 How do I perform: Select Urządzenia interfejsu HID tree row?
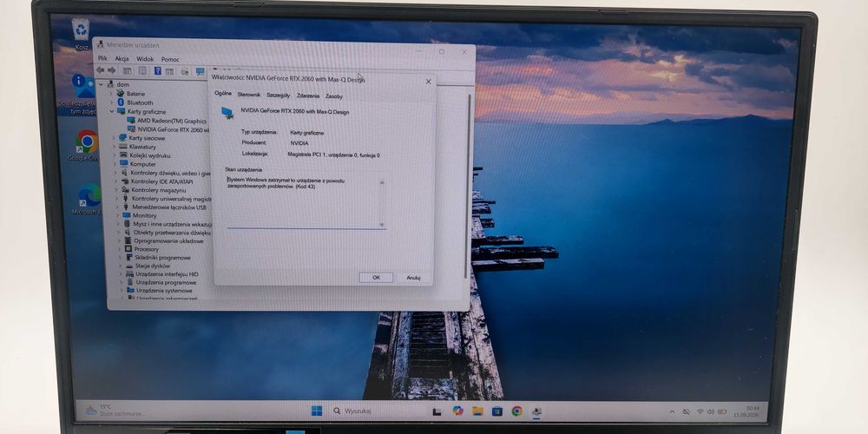(168, 274)
